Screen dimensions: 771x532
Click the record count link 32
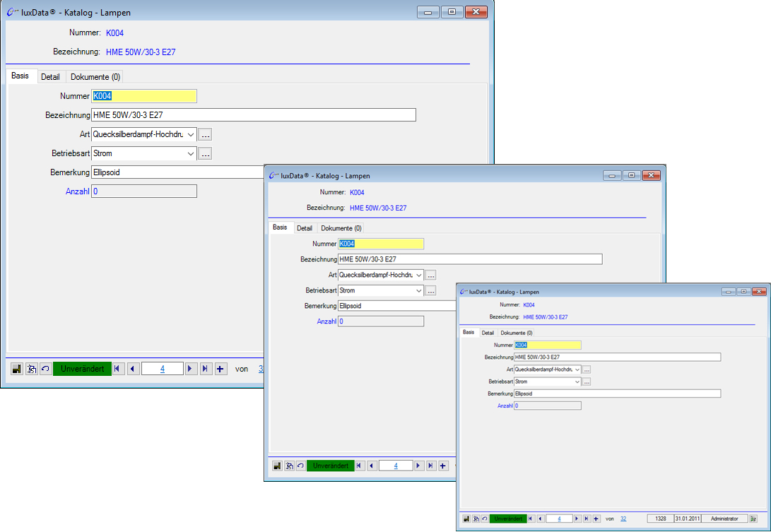pos(623,519)
